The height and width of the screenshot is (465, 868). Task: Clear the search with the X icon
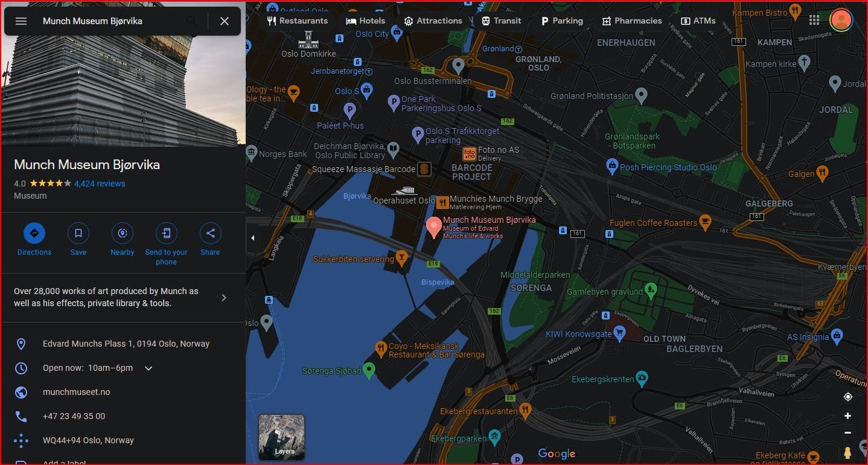pos(225,21)
